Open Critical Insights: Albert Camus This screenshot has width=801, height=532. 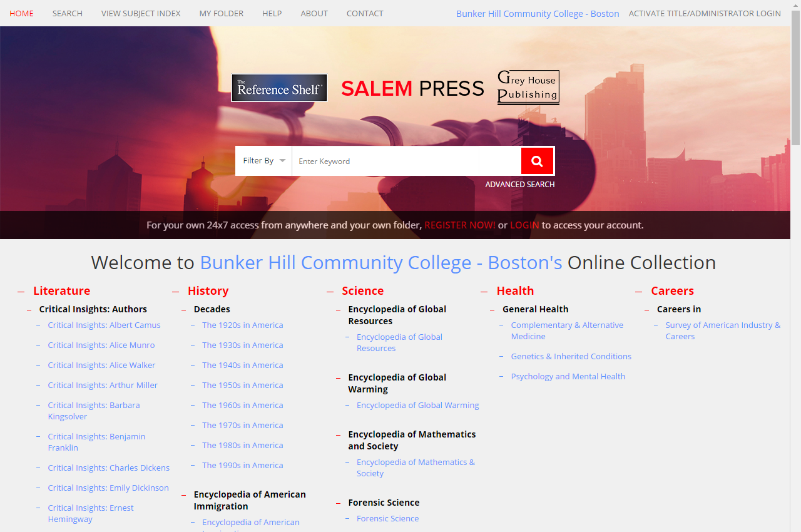tap(105, 325)
